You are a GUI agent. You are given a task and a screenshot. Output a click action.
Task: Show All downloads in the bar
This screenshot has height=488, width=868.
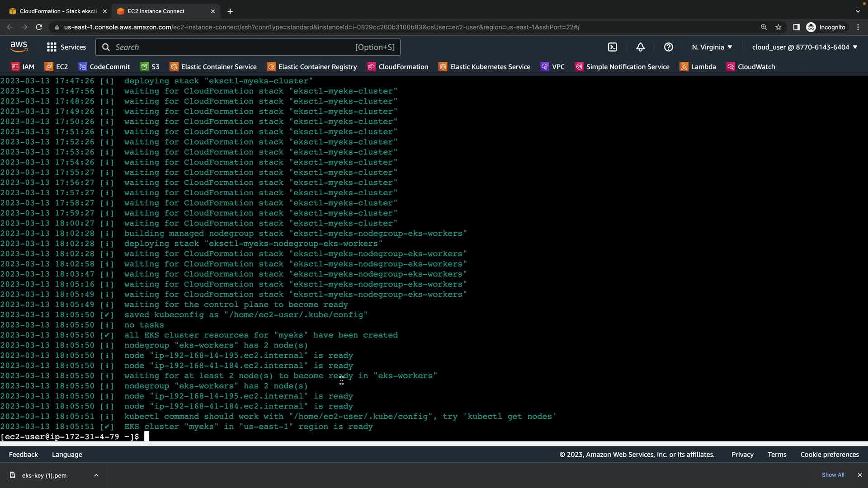(833, 475)
